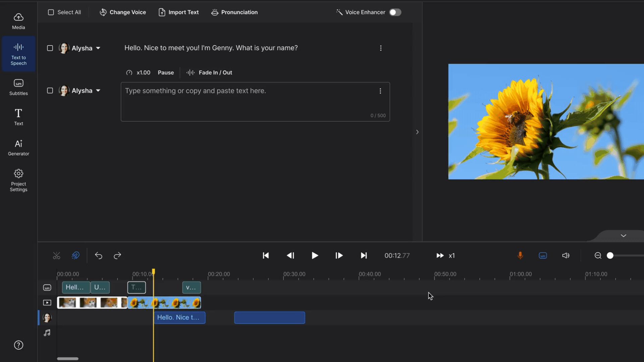Step forward one frame
Image resolution: width=644 pixels, height=362 pixels.
(339, 256)
